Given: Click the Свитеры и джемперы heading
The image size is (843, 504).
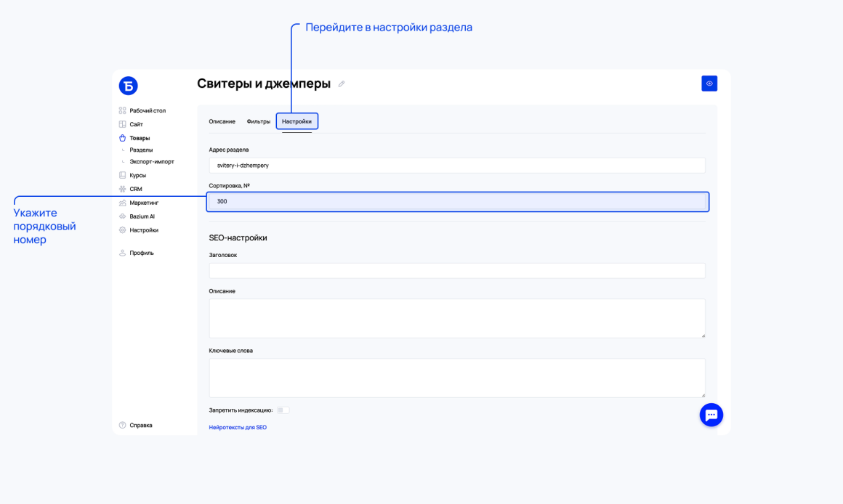Looking at the screenshot, I should (263, 84).
